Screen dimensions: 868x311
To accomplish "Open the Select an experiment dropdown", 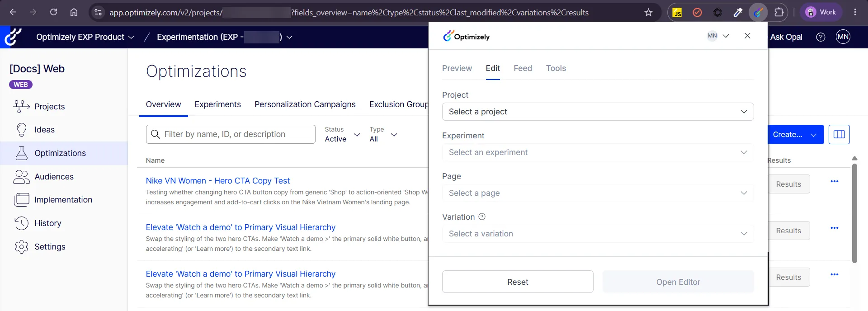I will pos(598,152).
